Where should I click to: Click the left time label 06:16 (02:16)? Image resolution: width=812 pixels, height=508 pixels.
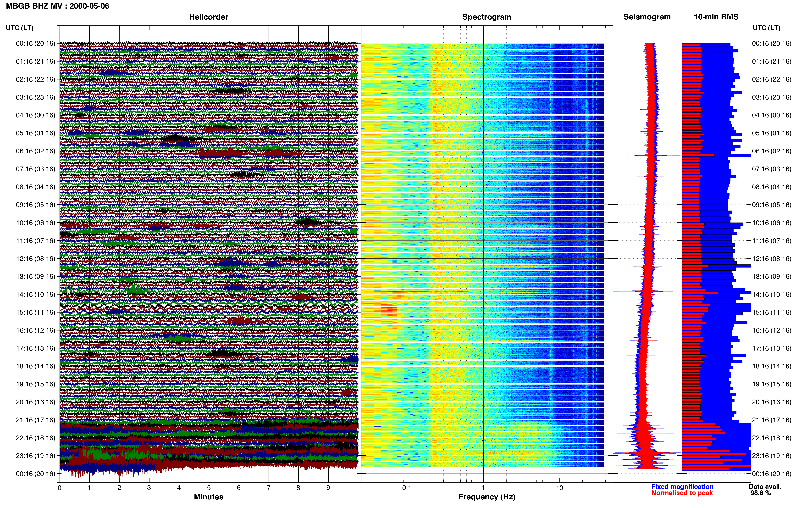[x=36, y=151]
